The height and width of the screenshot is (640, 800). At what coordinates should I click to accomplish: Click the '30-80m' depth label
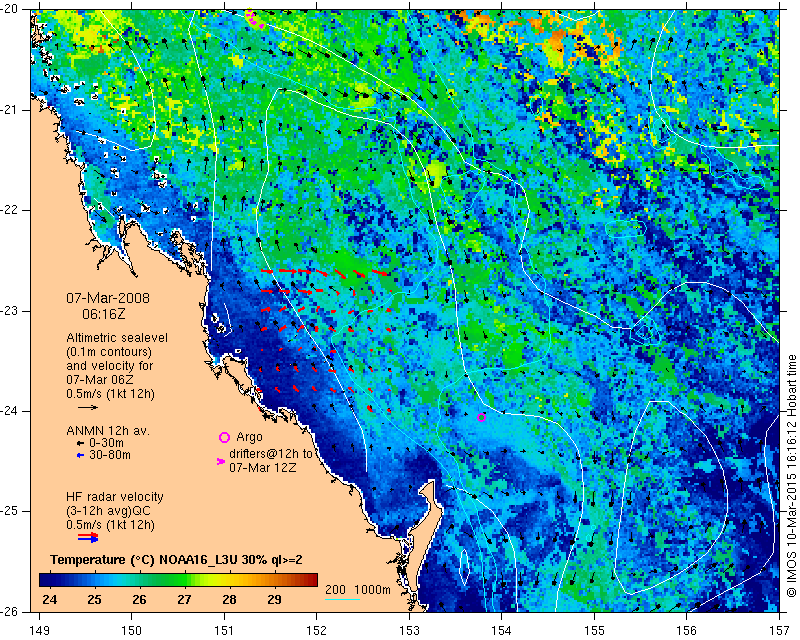pyautogui.click(x=110, y=455)
